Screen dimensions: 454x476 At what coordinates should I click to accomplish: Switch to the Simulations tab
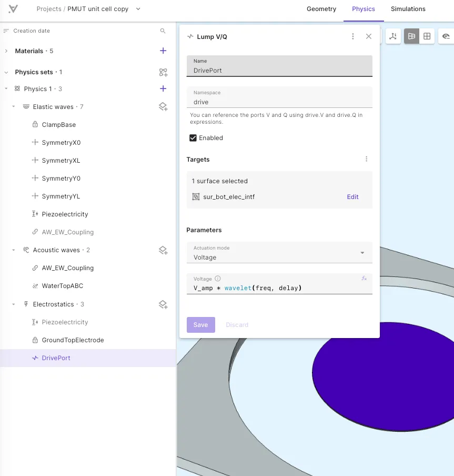pyautogui.click(x=408, y=9)
